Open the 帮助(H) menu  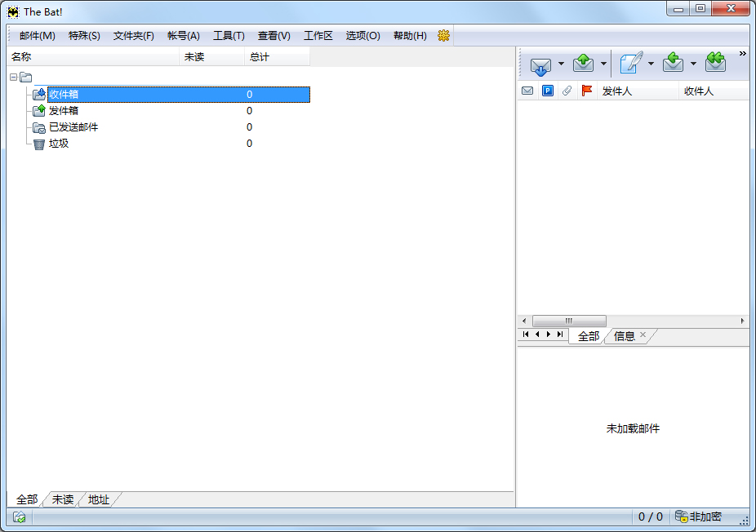pos(410,36)
